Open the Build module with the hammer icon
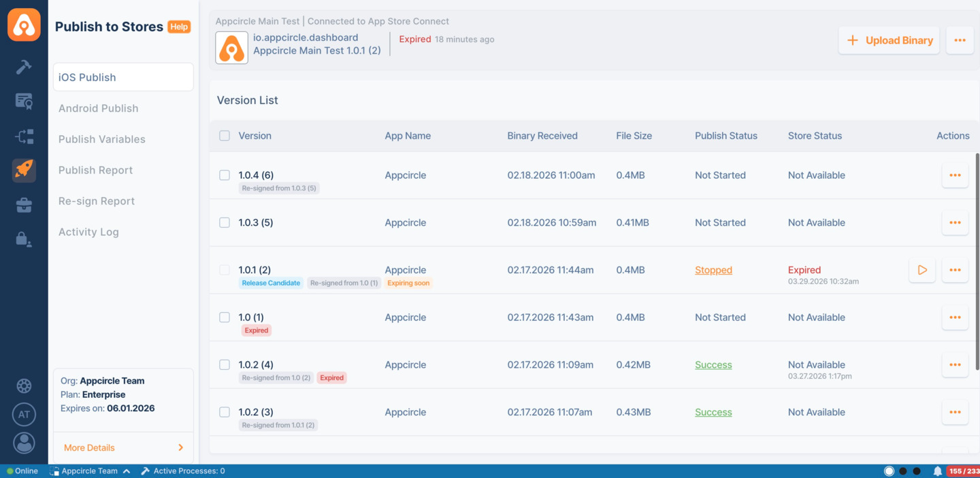Screen dimensions: 980x478 pos(24,67)
